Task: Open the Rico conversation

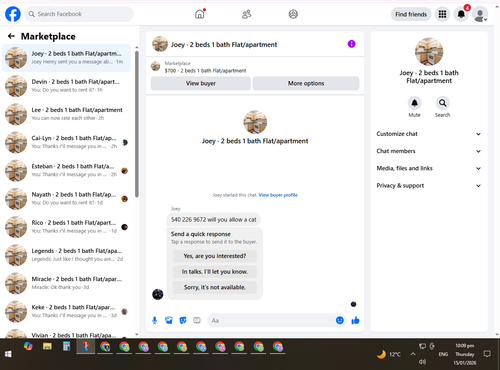Action: pos(66,227)
